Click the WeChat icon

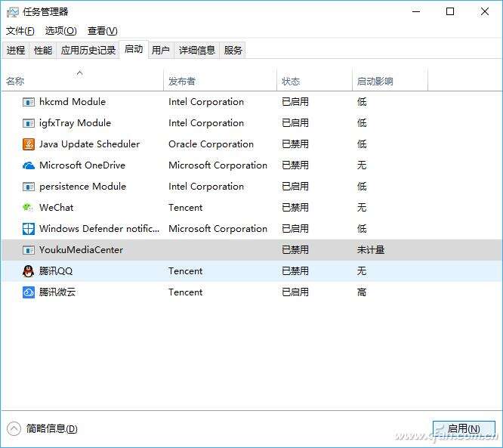(28, 207)
